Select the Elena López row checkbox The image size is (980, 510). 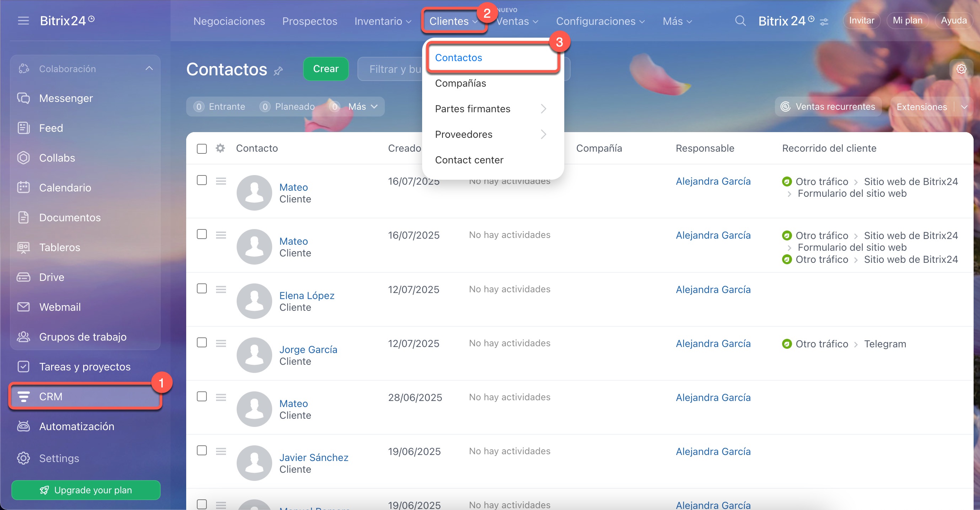201,288
